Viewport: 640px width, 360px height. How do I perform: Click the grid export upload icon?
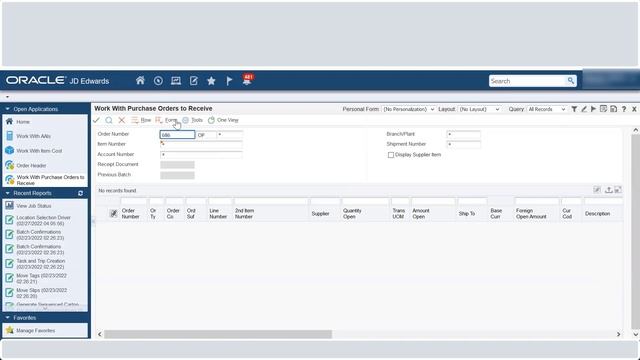click(x=608, y=190)
